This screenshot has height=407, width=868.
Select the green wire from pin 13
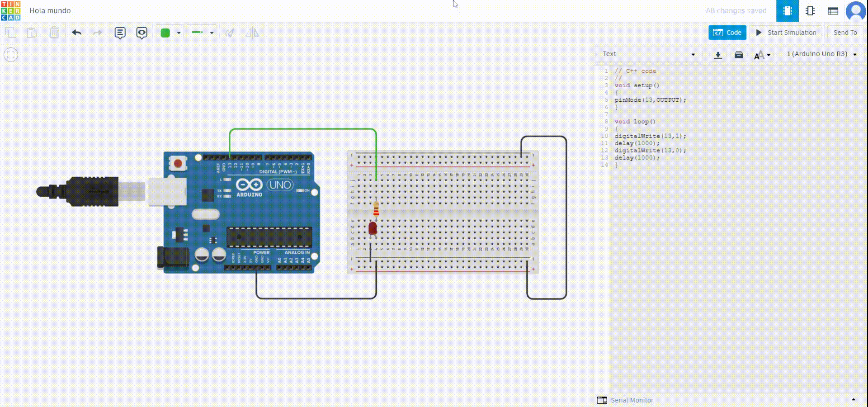pos(303,129)
